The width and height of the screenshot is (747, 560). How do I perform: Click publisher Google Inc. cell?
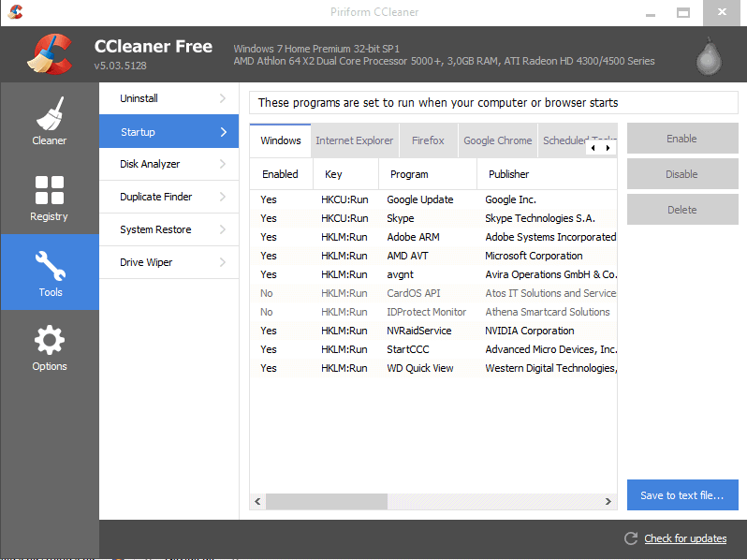(x=510, y=199)
